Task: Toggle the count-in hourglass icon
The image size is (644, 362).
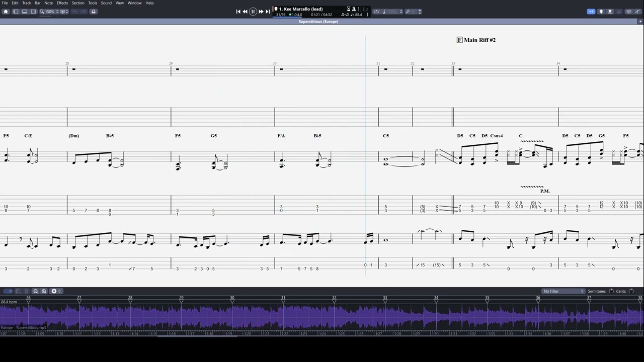Action: tap(349, 9)
